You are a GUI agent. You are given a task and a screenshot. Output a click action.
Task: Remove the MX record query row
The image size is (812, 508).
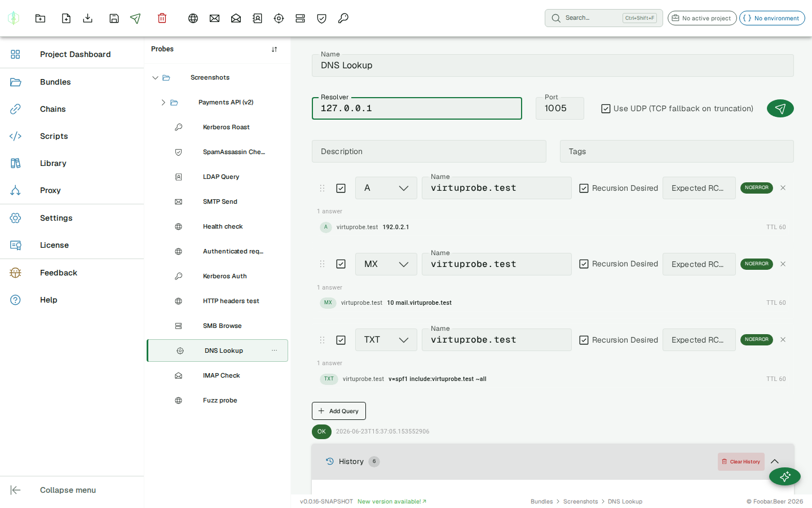coord(783,264)
